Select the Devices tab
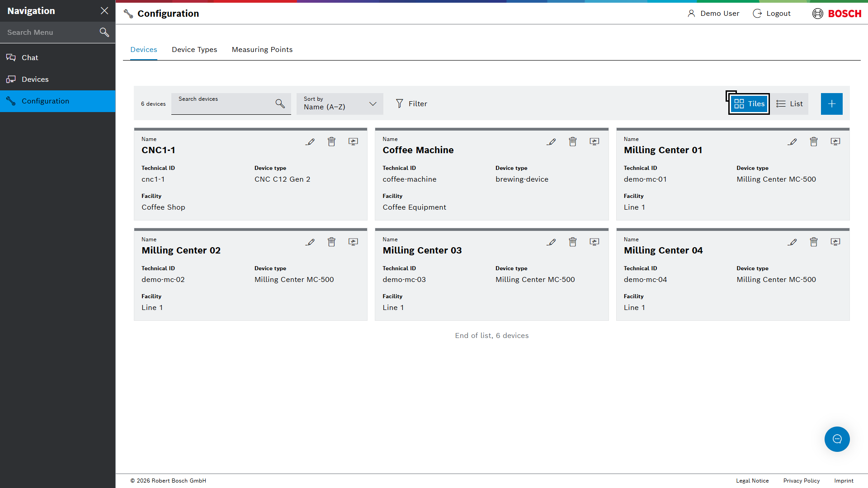 pos(144,50)
